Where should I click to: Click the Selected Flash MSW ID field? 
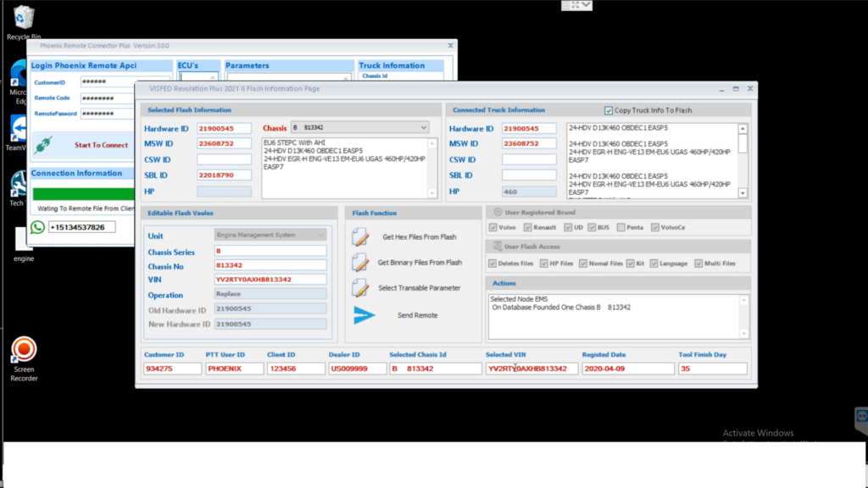click(224, 143)
